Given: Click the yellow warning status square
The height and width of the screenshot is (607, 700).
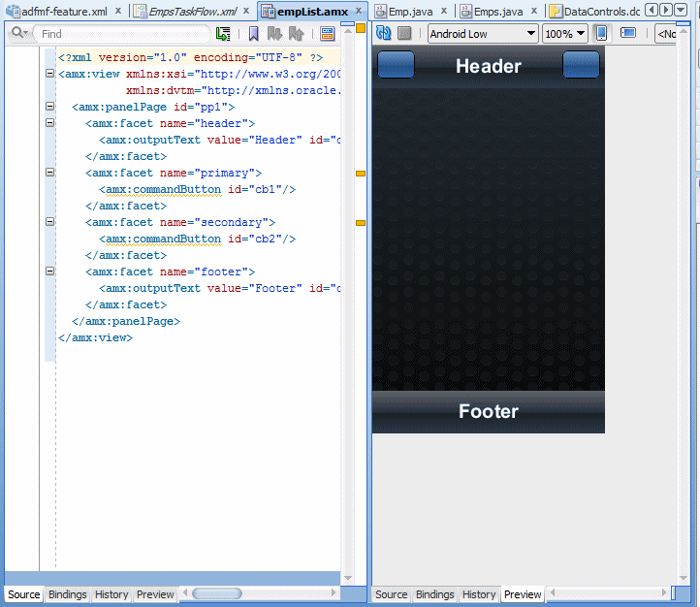Looking at the screenshot, I should point(361,28).
